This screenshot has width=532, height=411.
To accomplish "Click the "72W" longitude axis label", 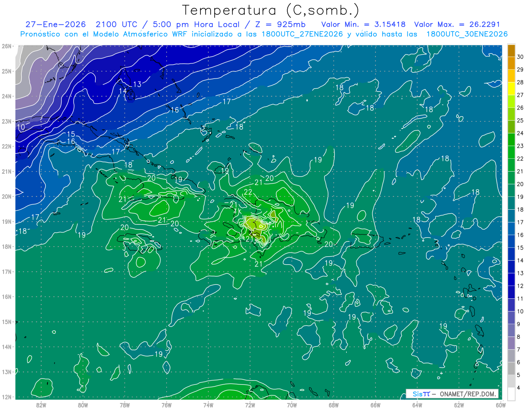I will tap(250, 404).
